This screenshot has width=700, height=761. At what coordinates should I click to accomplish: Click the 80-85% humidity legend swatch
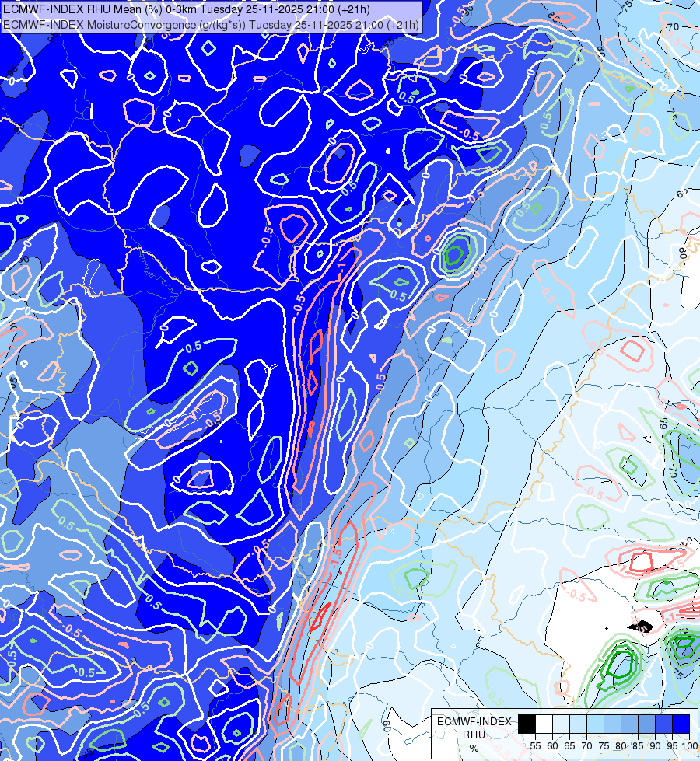[x=629, y=724]
